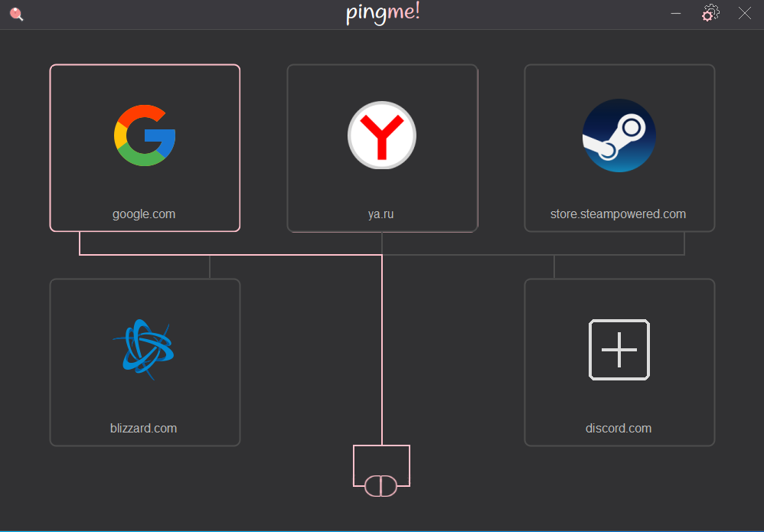Click the pink magnifier search icon
This screenshot has height=532, width=764.
tap(17, 14)
